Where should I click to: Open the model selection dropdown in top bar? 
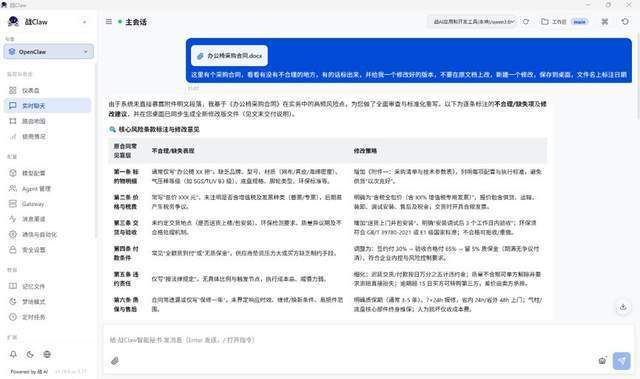pos(473,22)
